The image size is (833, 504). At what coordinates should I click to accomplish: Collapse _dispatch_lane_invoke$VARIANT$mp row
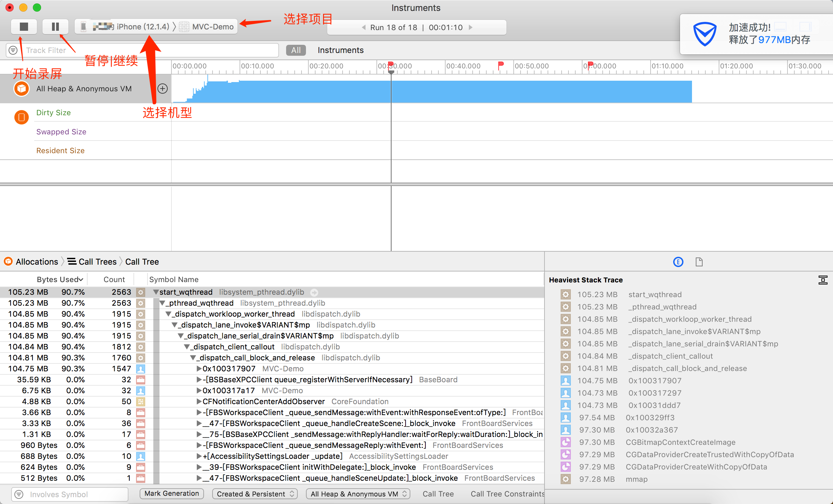click(x=175, y=325)
